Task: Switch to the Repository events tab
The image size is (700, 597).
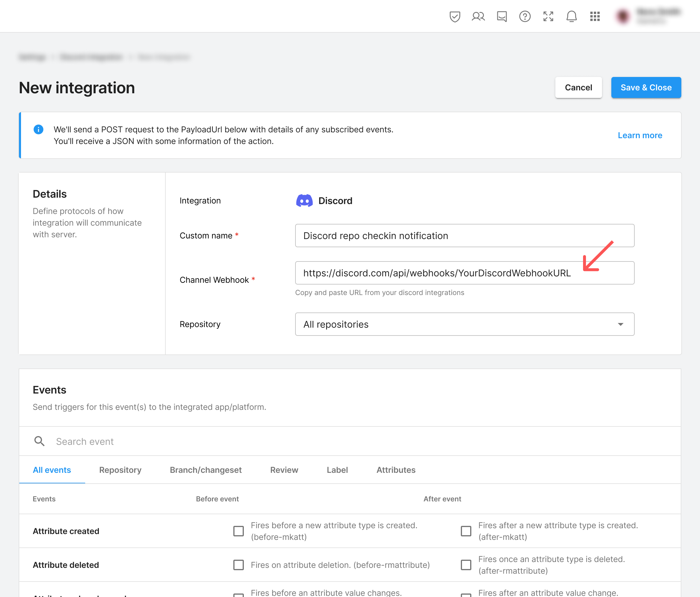Action: 120,470
